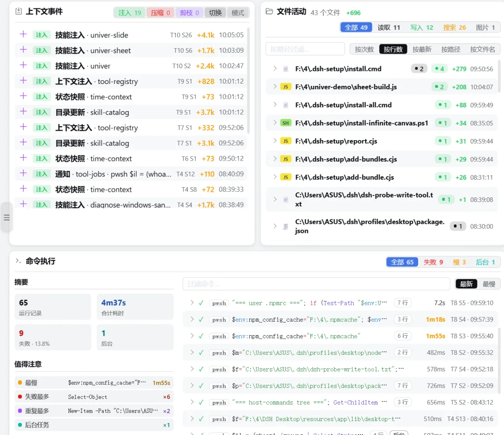
Task: Select the 全部 65 command tab
Action: (x=402, y=262)
